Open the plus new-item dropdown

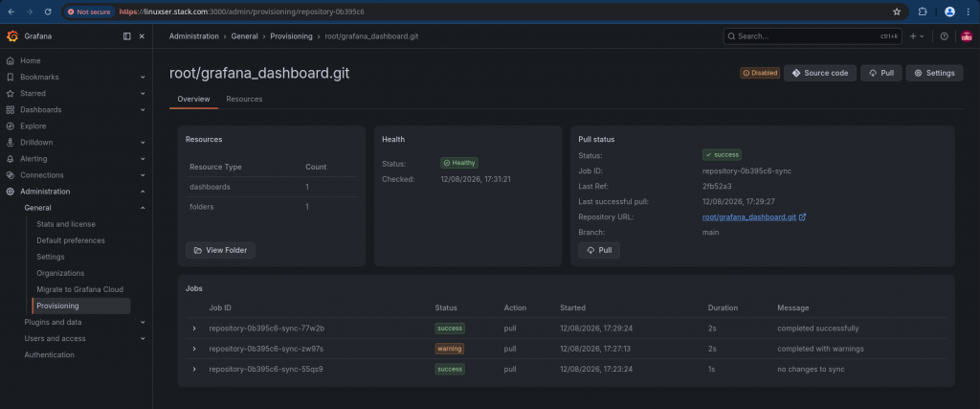(x=917, y=36)
